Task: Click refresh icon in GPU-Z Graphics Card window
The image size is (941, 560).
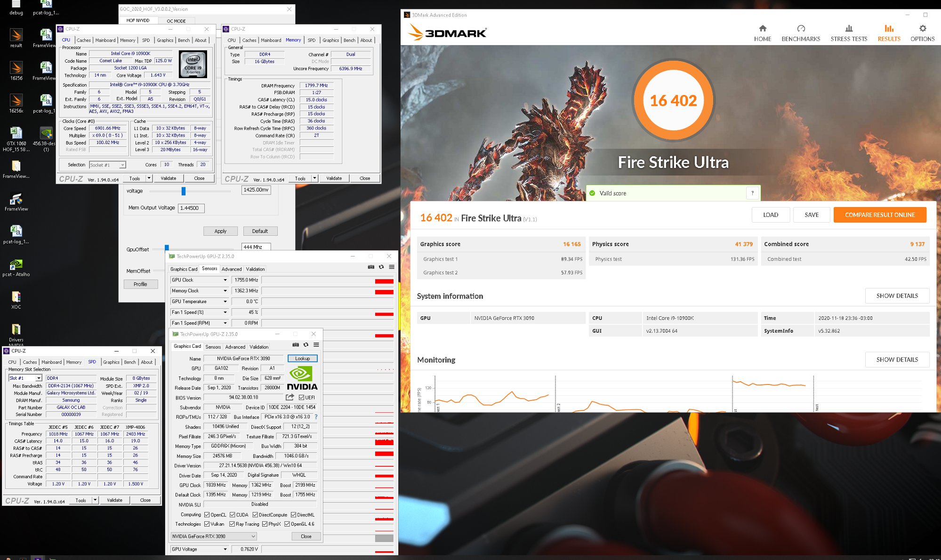Action: point(306,344)
